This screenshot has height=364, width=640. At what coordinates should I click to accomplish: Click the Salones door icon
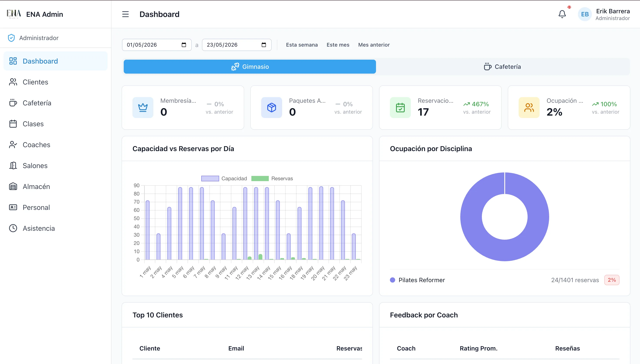coord(13,165)
